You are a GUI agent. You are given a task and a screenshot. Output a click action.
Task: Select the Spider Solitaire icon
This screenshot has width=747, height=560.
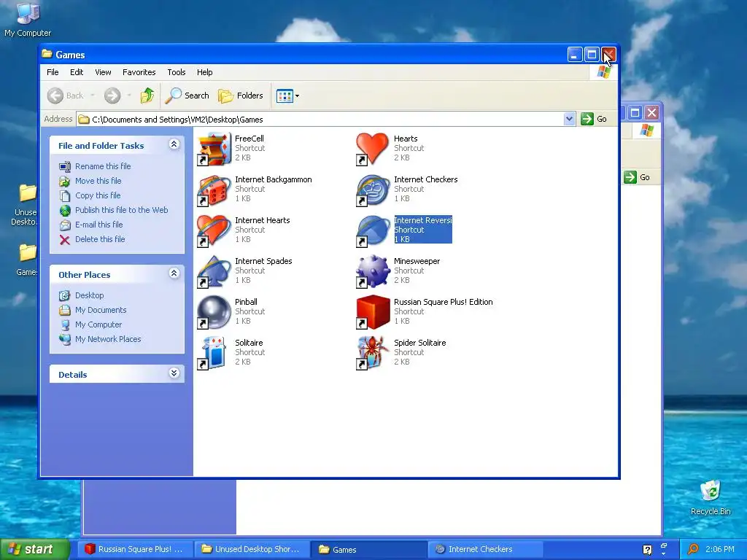373,354
